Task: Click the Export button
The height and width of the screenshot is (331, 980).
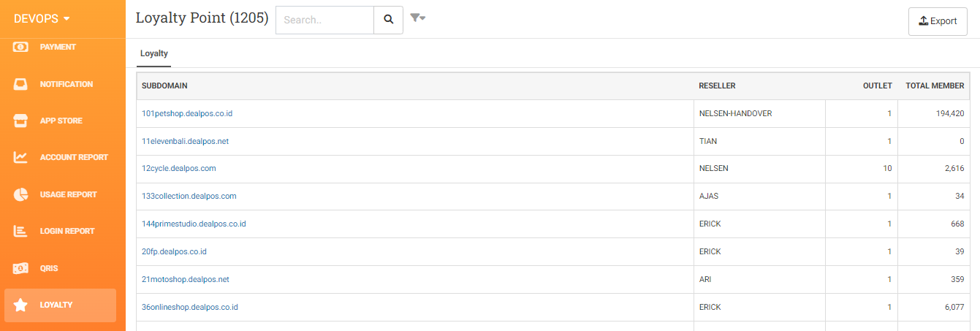Action: 938,21
